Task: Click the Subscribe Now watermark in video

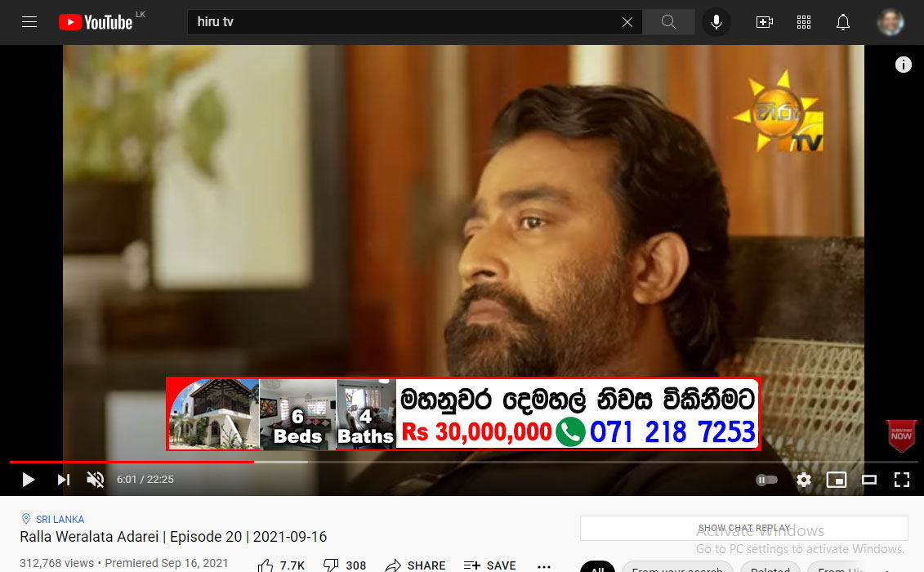Action: click(901, 436)
